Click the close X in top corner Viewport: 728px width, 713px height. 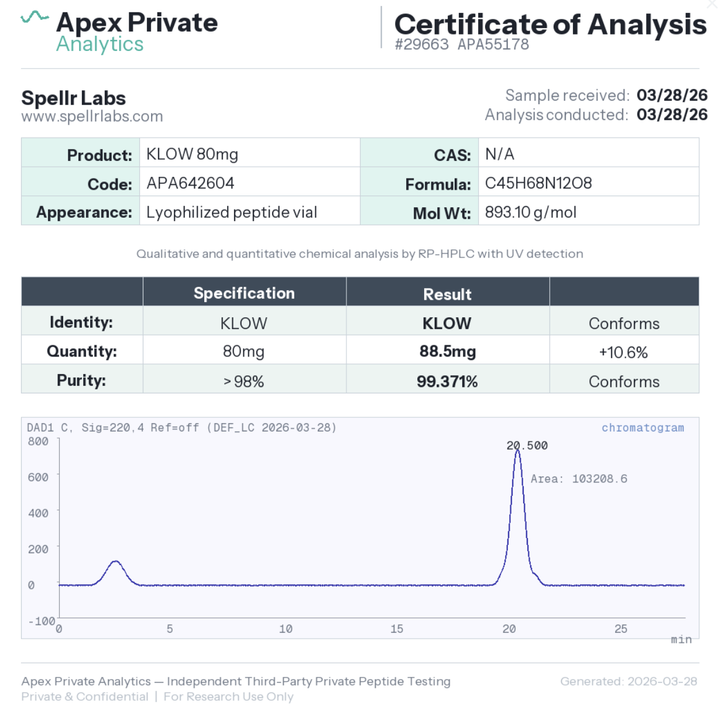[712, 5]
